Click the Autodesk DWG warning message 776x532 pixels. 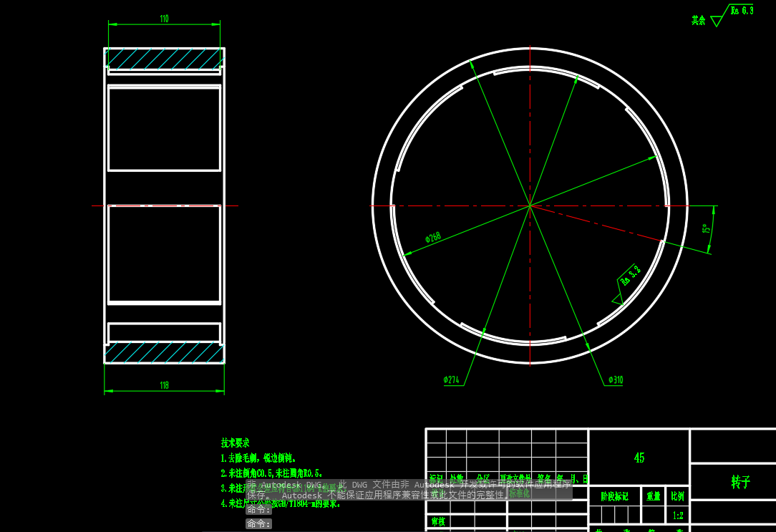tap(409, 490)
